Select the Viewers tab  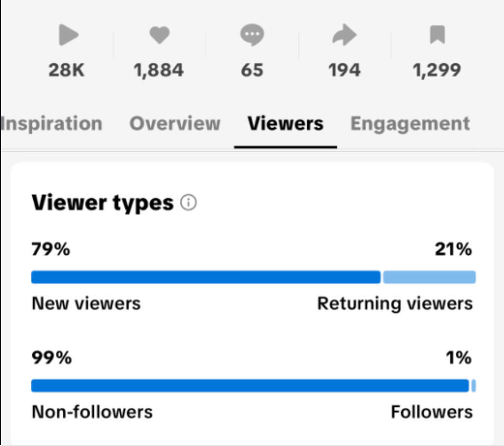285,124
